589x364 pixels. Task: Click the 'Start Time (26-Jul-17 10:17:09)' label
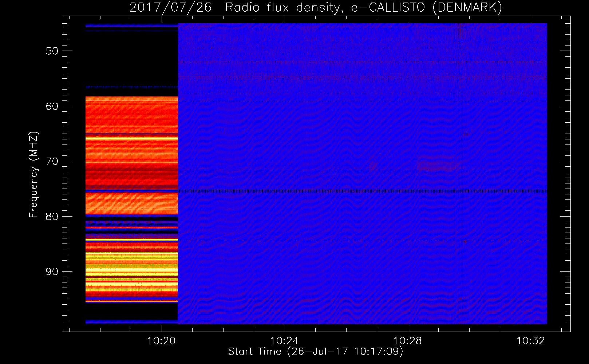316,352
